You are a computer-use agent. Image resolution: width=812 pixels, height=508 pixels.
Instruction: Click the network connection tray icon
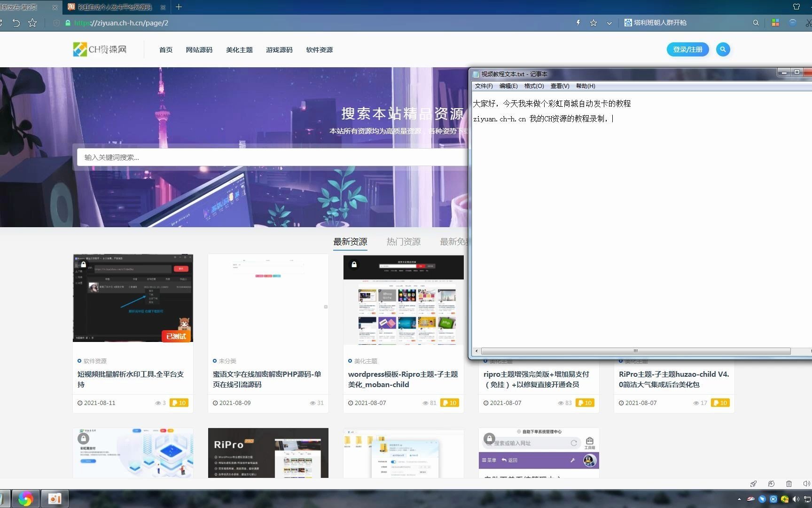click(807, 499)
